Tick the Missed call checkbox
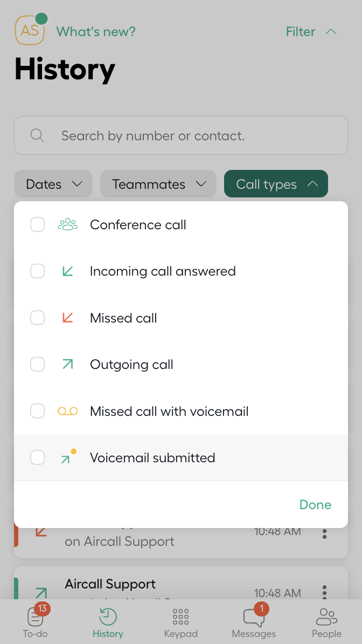362x644 pixels. (x=38, y=318)
